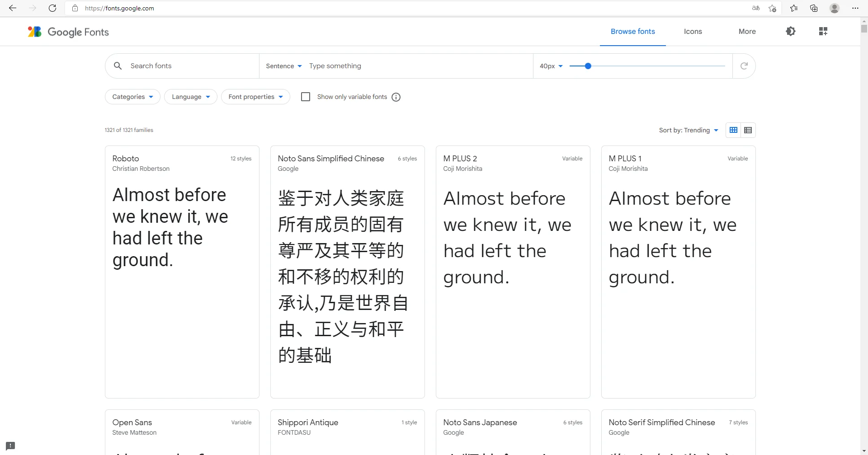
Task: Click 'Variable' label on M PLUS 1 card
Action: (x=737, y=159)
